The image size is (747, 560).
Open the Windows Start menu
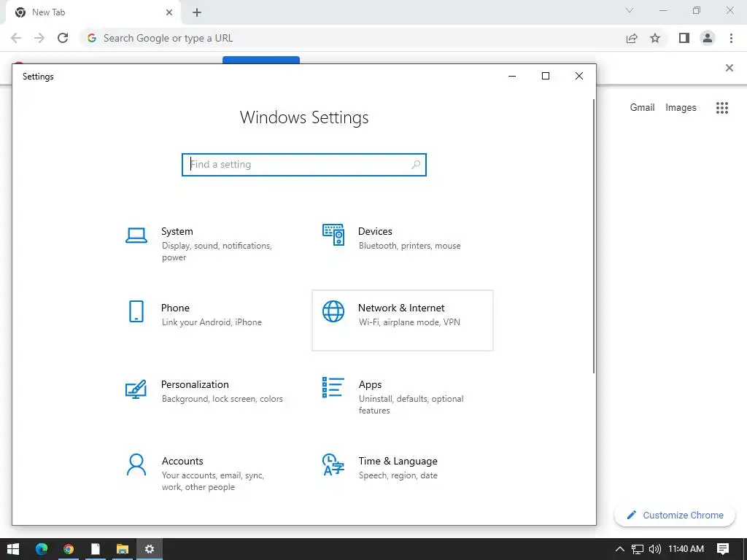tap(13, 549)
